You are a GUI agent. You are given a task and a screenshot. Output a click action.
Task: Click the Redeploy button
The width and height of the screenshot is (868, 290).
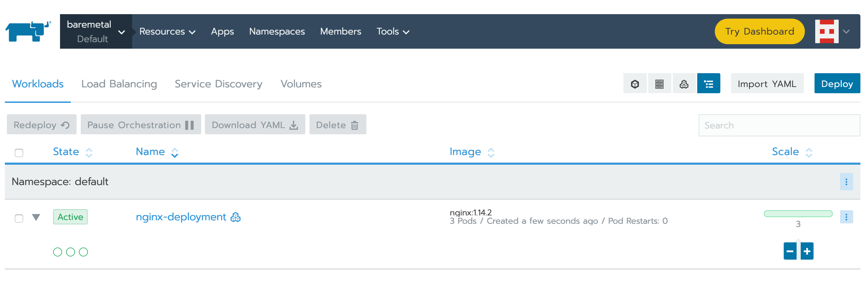(x=42, y=125)
